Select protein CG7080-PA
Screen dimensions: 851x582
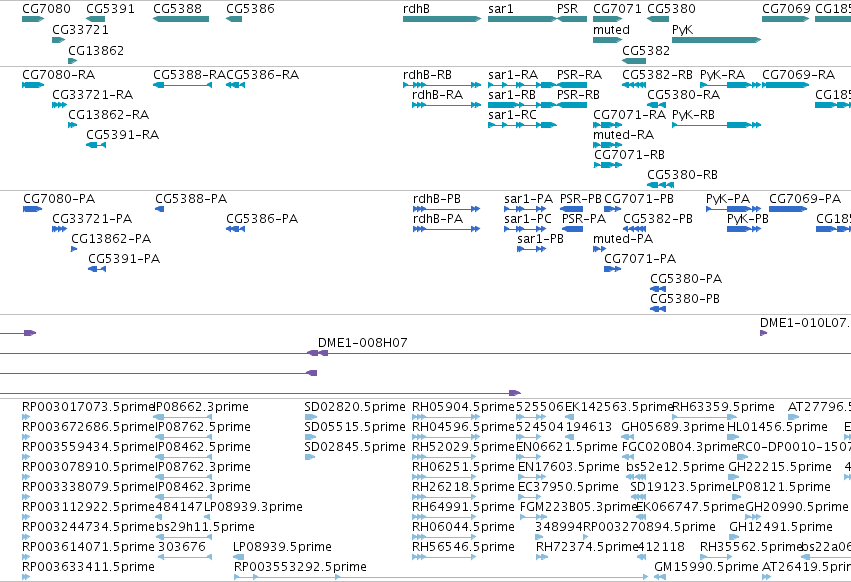click(x=59, y=199)
